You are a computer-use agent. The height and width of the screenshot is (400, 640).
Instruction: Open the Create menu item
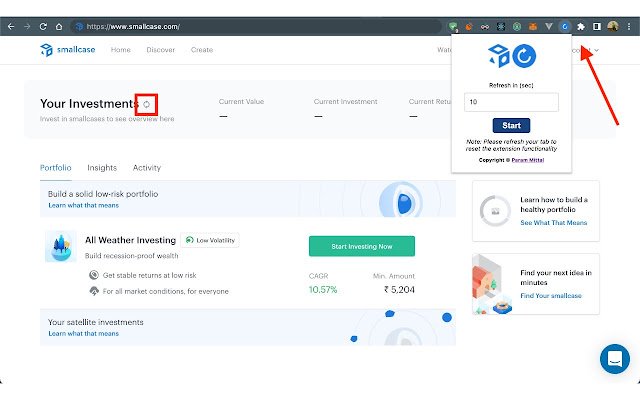[202, 50]
